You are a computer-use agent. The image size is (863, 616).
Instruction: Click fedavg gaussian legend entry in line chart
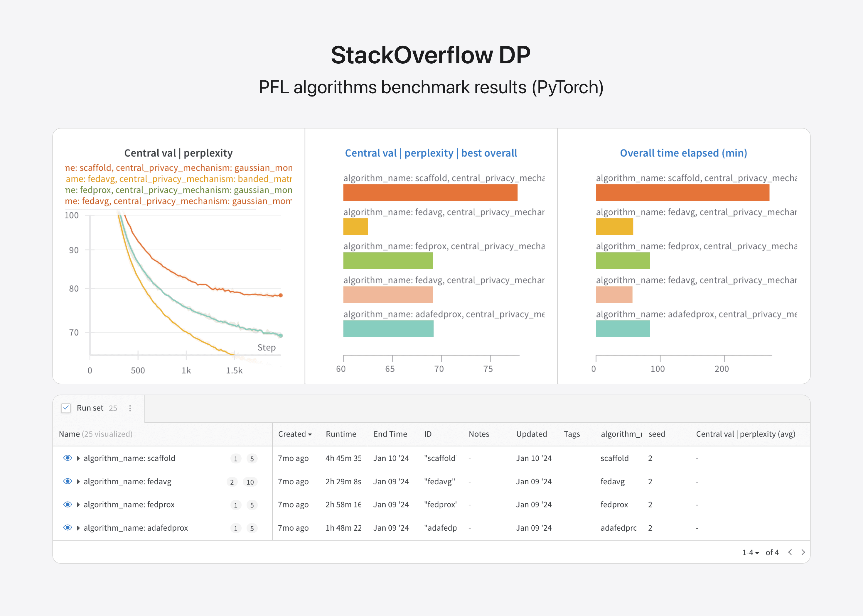178,201
